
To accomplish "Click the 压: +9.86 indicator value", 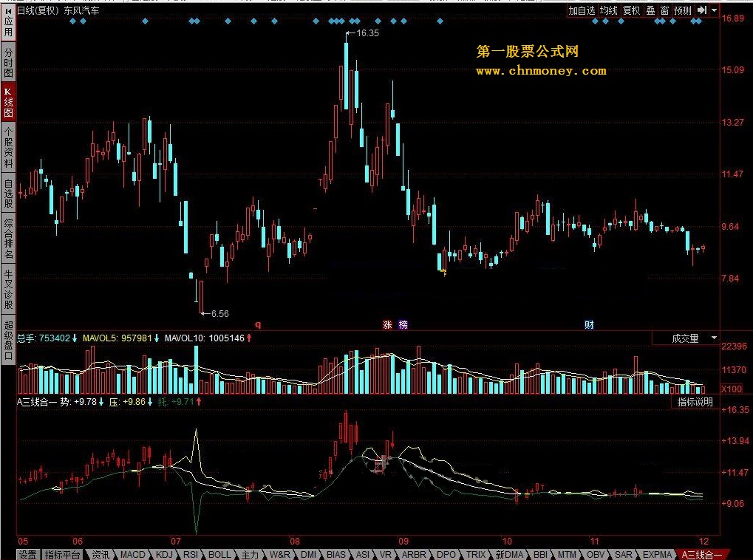I will click(127, 401).
